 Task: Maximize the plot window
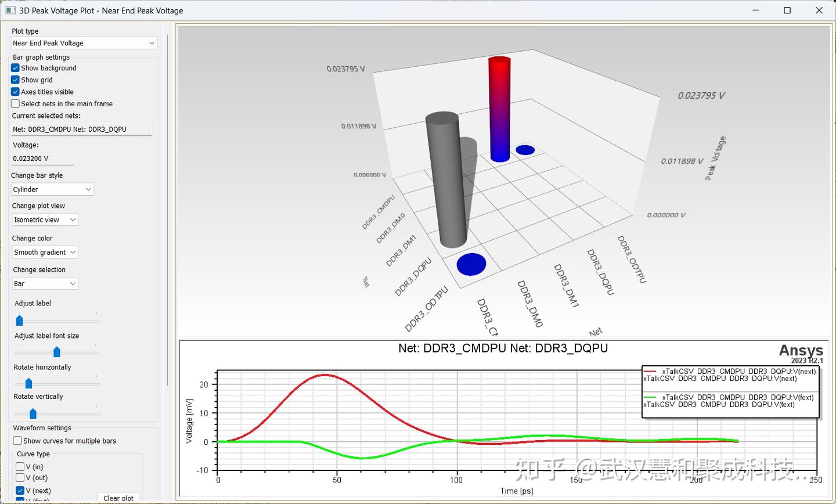pos(787,10)
